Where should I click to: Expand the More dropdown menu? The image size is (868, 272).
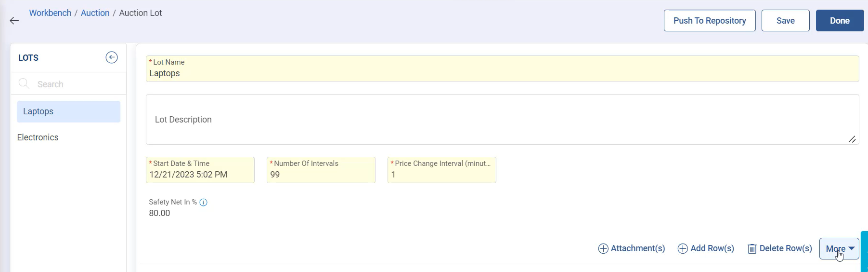839,249
